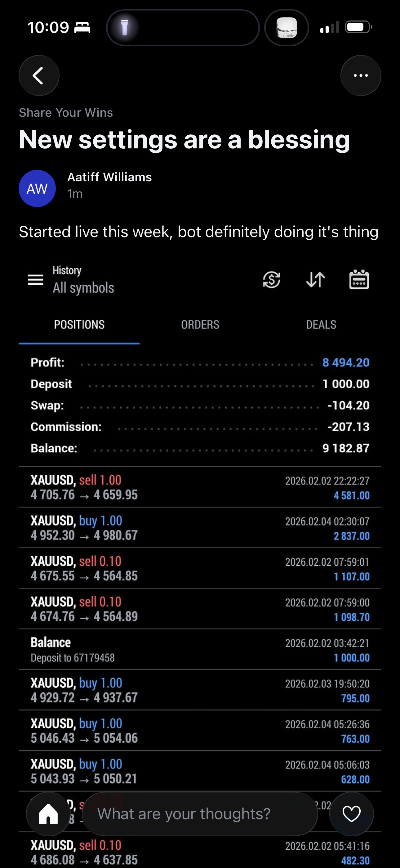This screenshot has height=868, width=400.
Task: Switch to the ORDERS tab
Action: point(200,324)
